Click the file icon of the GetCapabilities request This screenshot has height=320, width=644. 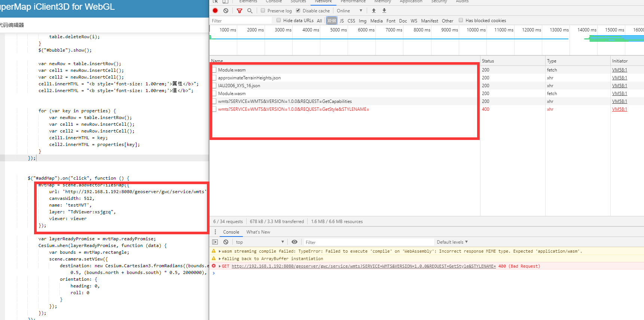point(214,101)
